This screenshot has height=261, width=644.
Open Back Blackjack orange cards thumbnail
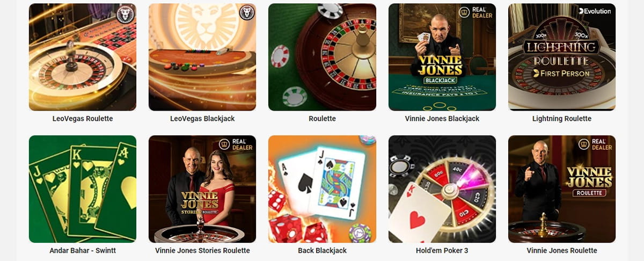[x=322, y=189]
